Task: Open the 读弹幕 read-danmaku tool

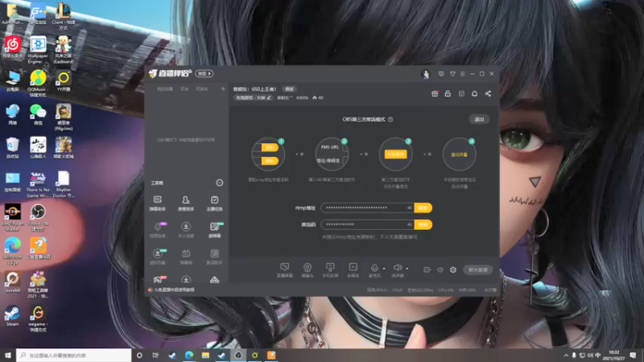Action: 214,230
